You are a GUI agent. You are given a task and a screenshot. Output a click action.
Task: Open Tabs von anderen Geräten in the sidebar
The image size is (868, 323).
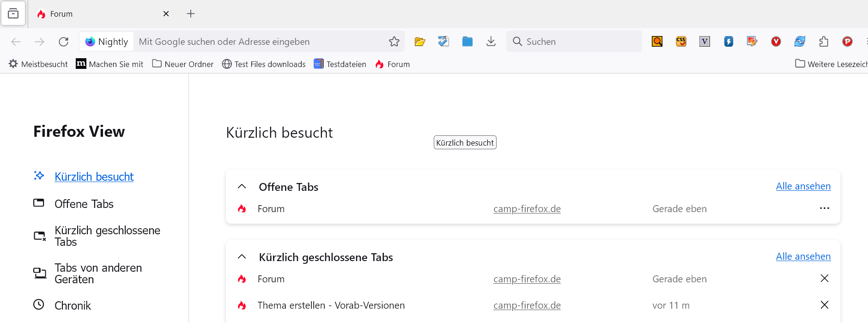tap(98, 274)
